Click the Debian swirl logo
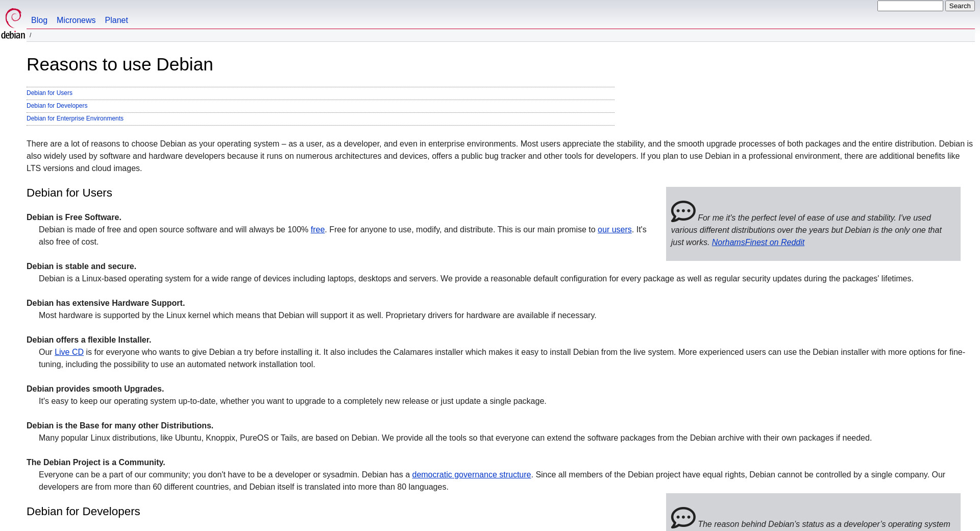The image size is (980, 531). tap(13, 23)
